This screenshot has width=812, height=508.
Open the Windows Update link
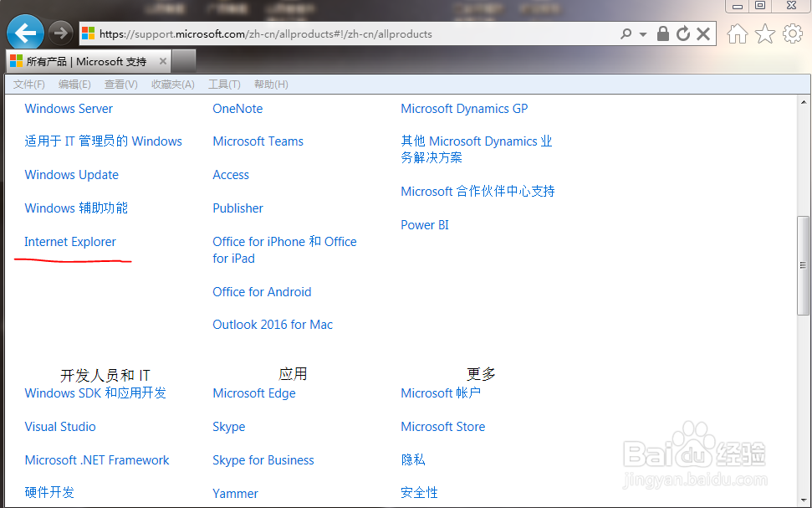[x=71, y=175]
